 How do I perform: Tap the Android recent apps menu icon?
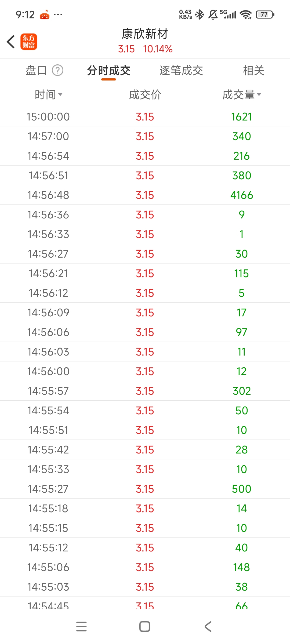(x=81, y=627)
